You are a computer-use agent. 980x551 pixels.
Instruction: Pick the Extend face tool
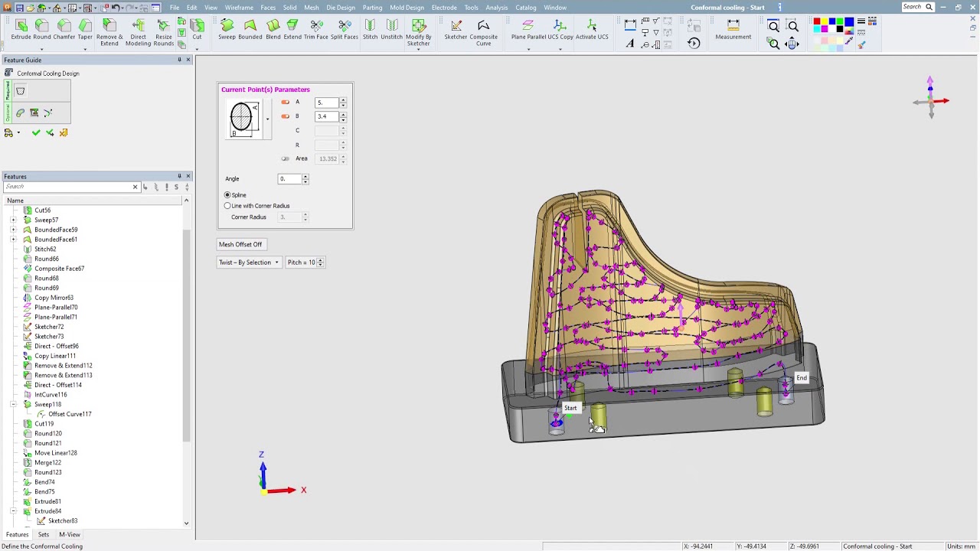[x=292, y=30]
